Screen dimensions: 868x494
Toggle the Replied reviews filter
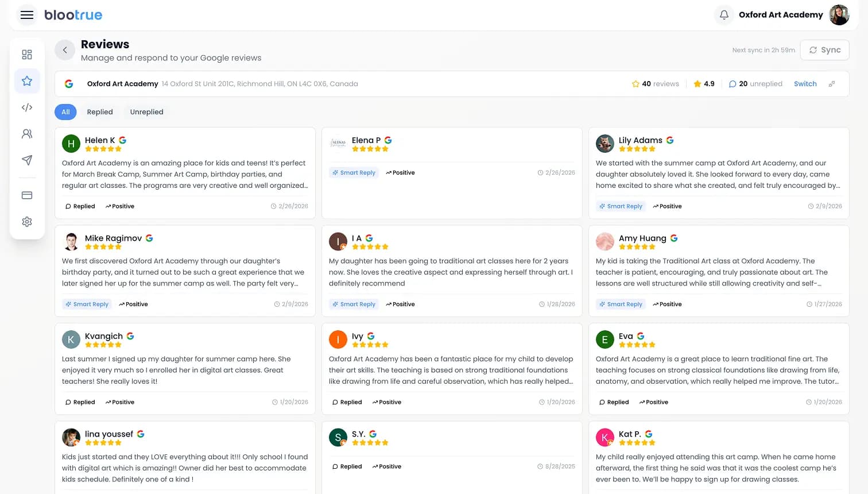pos(100,111)
